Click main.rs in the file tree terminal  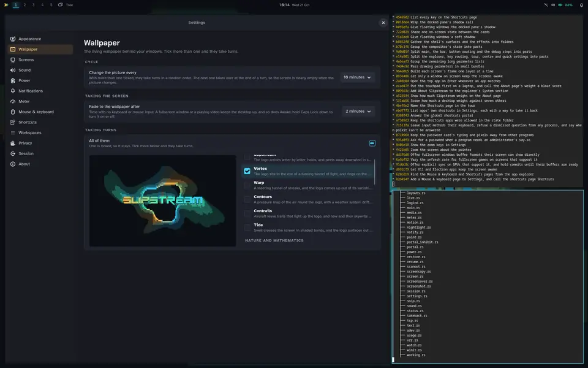point(413,208)
